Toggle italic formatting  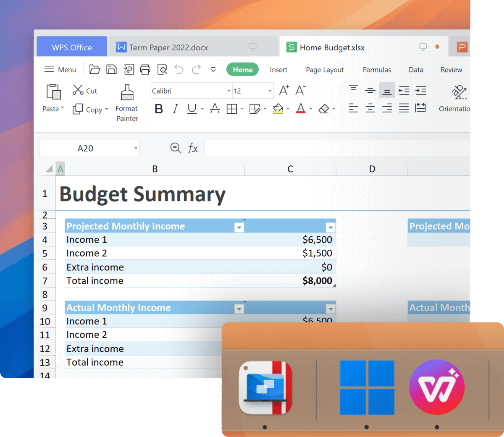tap(175, 109)
